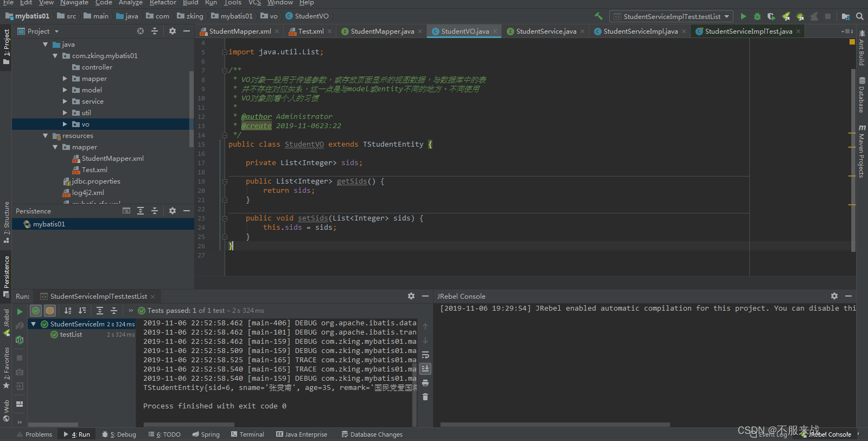The image size is (868, 441).
Task: Open the search everywhere magnifier icon
Action: click(860, 16)
